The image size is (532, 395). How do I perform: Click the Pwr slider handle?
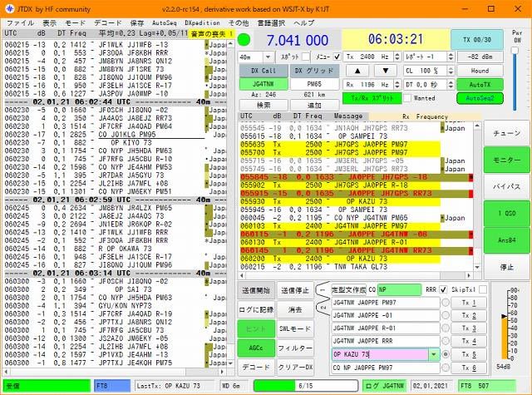(515, 50)
